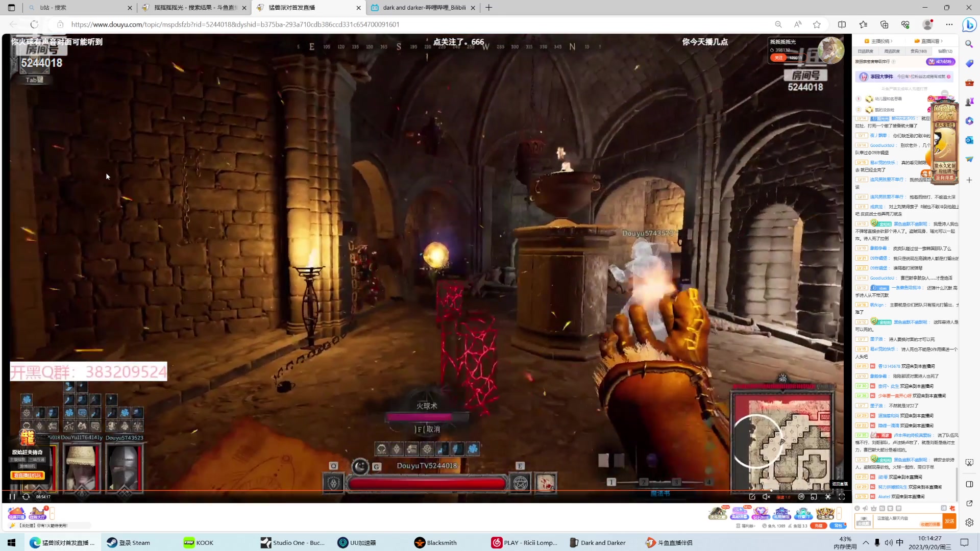This screenshot has width=980, height=551.
Task: Add this page to favorites star
Action: (817, 24)
